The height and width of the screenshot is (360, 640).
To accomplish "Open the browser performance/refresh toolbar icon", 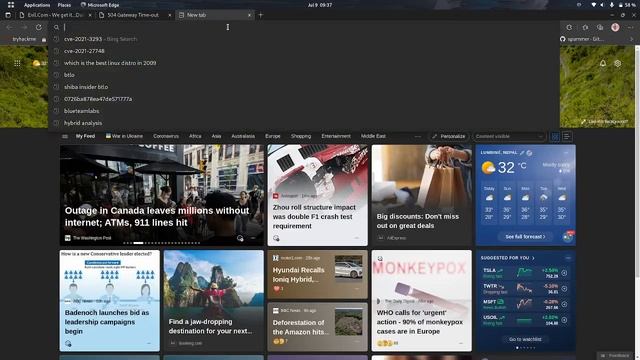I will [569, 27].
